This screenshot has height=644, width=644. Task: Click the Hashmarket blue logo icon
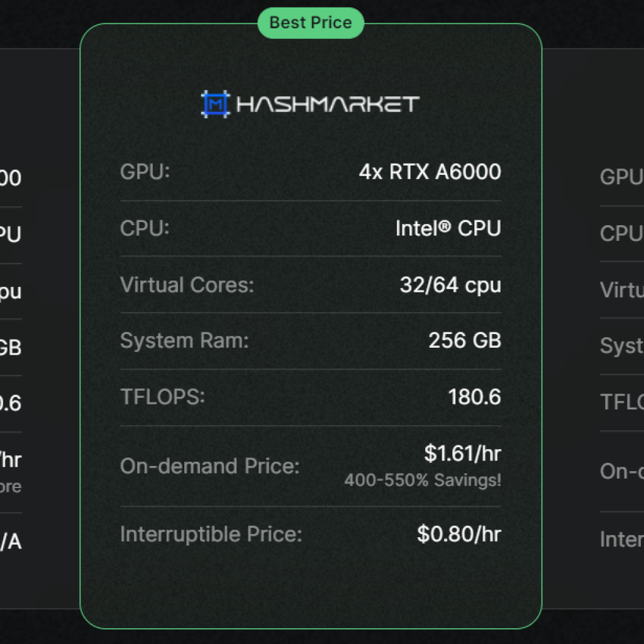(216, 104)
